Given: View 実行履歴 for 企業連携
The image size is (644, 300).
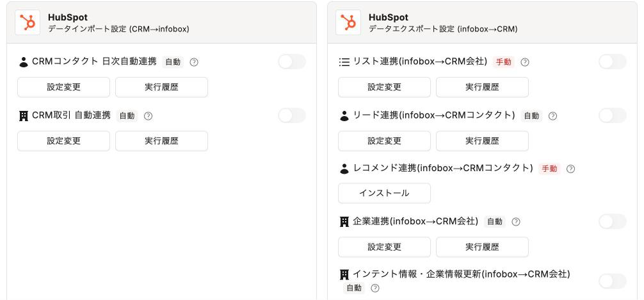Looking at the screenshot, I should coord(482,247).
